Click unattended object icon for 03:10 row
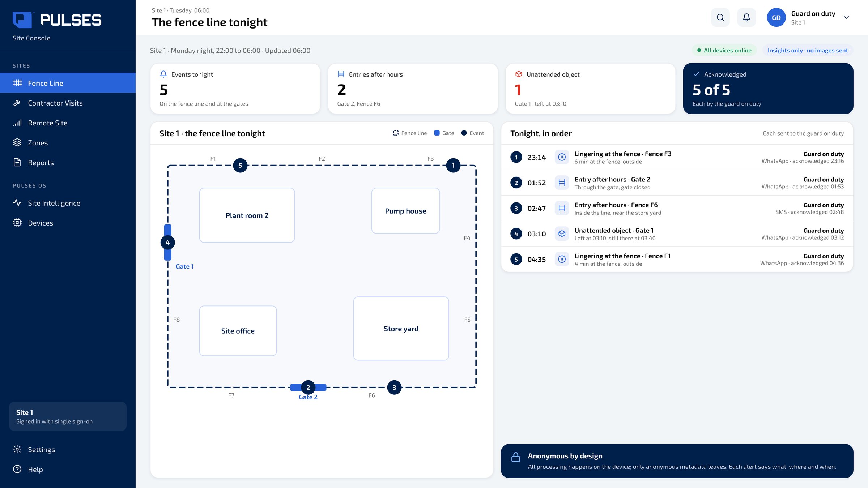 pos(562,234)
